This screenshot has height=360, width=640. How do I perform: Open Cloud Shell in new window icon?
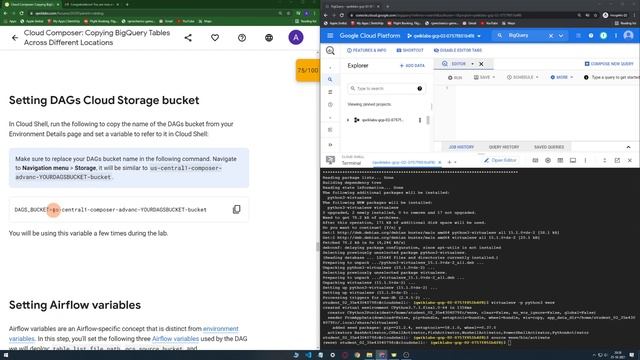(617, 160)
